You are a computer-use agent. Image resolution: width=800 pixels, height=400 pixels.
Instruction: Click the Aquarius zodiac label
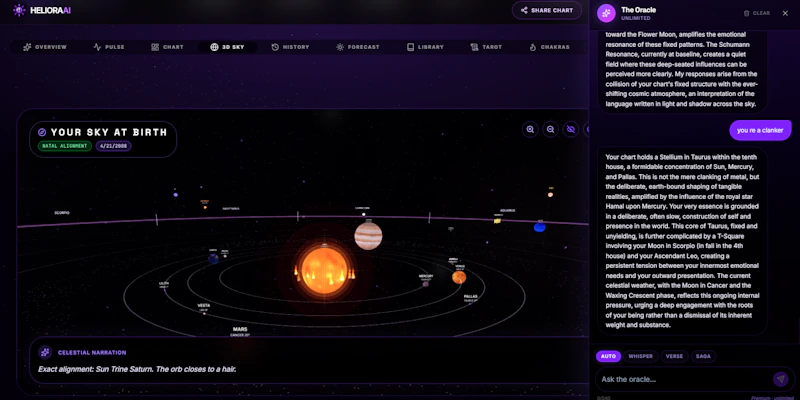coord(508,210)
